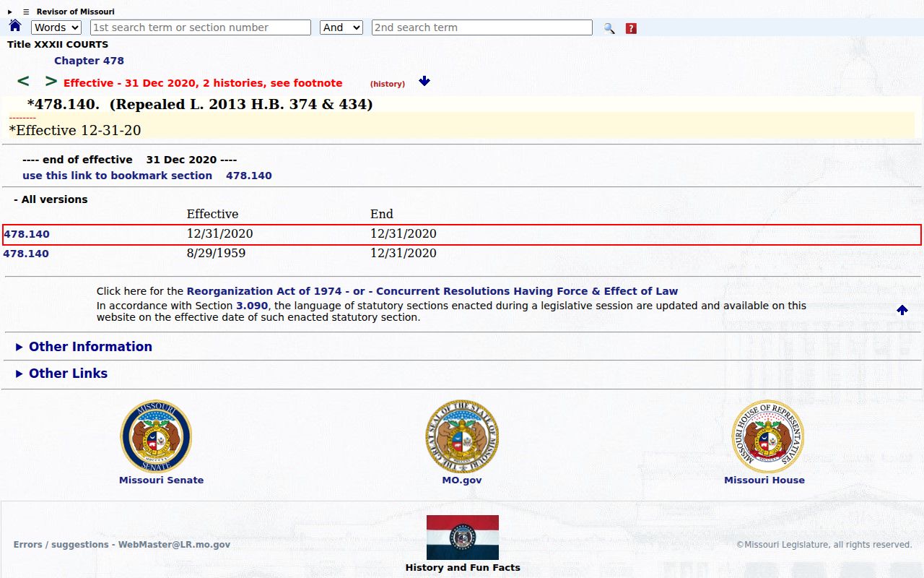Open History and Fun Facts link
Viewport: 924px width, 578px height.
tap(463, 567)
